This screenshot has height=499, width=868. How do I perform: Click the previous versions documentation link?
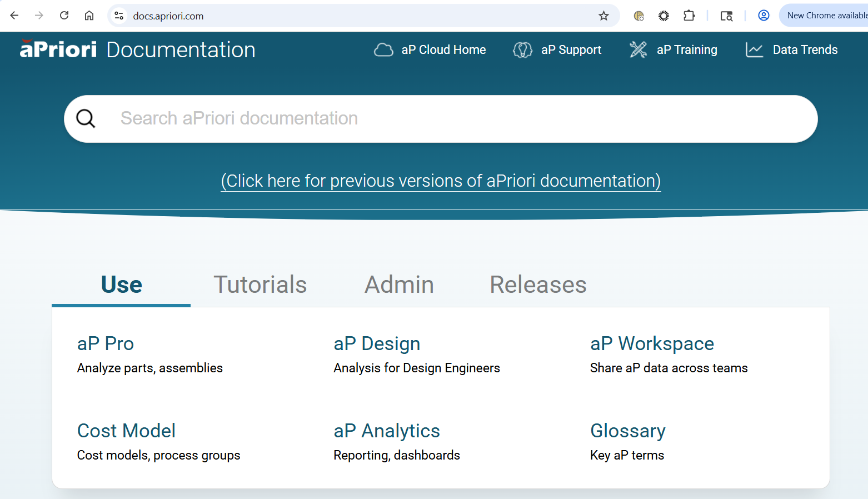441,181
